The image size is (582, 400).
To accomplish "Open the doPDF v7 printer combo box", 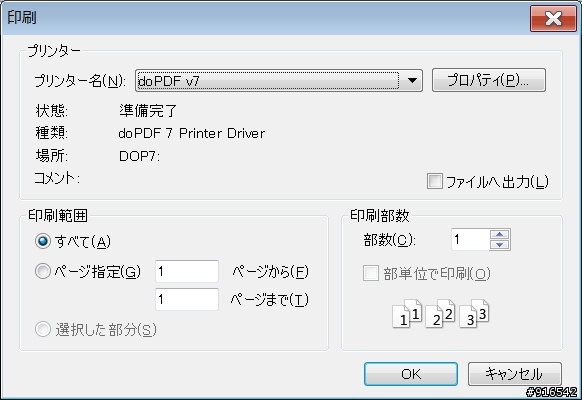I will pos(279,80).
